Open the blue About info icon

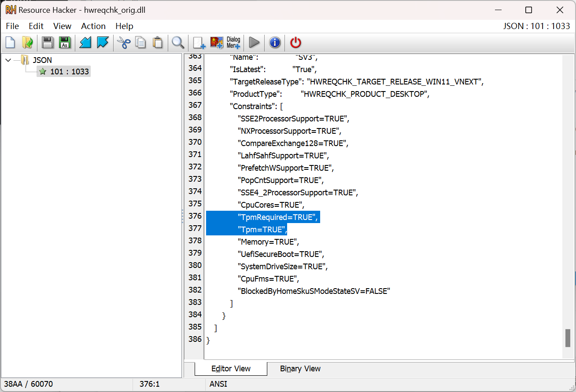coord(275,43)
